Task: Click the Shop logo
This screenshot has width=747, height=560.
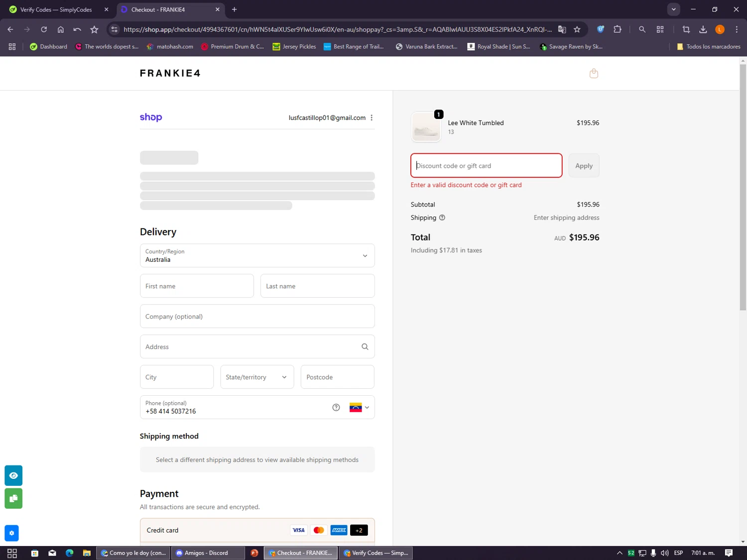Action: click(x=151, y=117)
